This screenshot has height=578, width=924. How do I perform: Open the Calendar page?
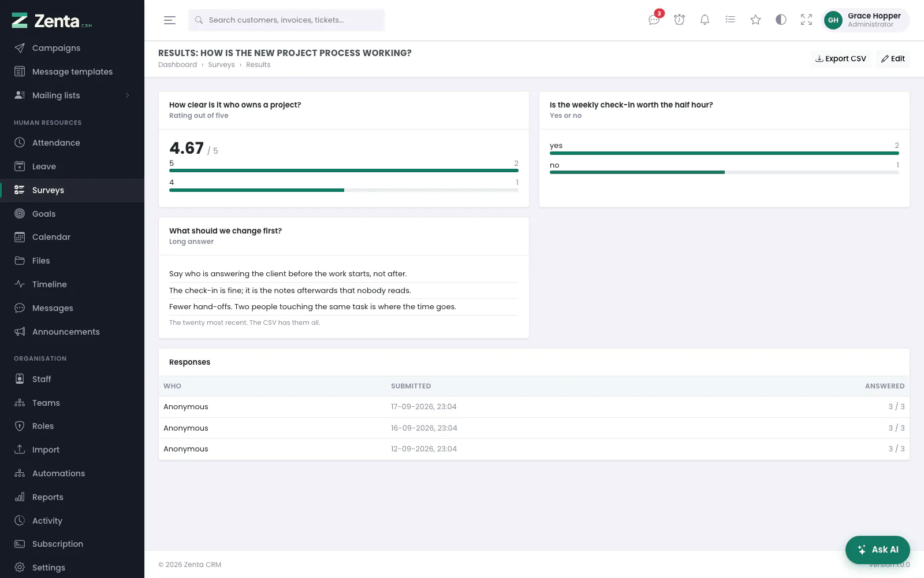72,237
